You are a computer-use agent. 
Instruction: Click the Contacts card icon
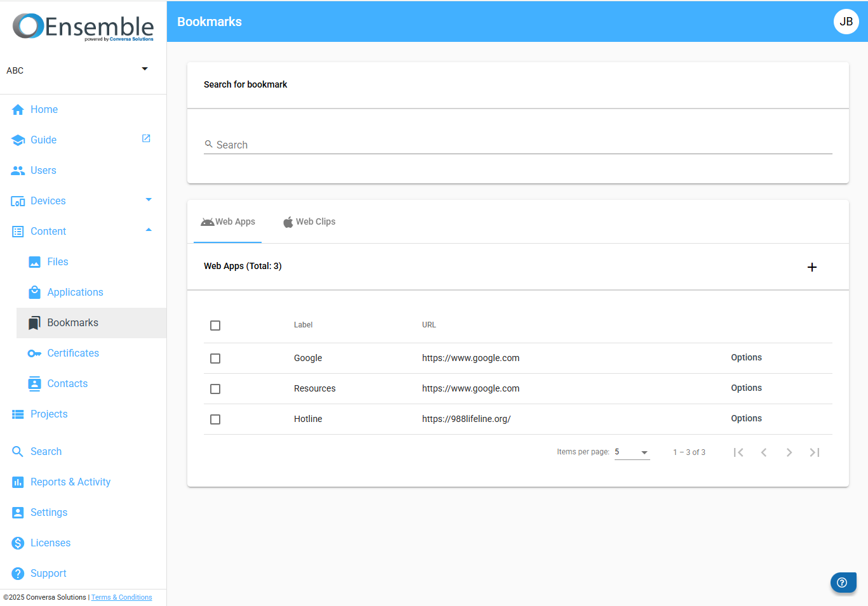(x=35, y=384)
